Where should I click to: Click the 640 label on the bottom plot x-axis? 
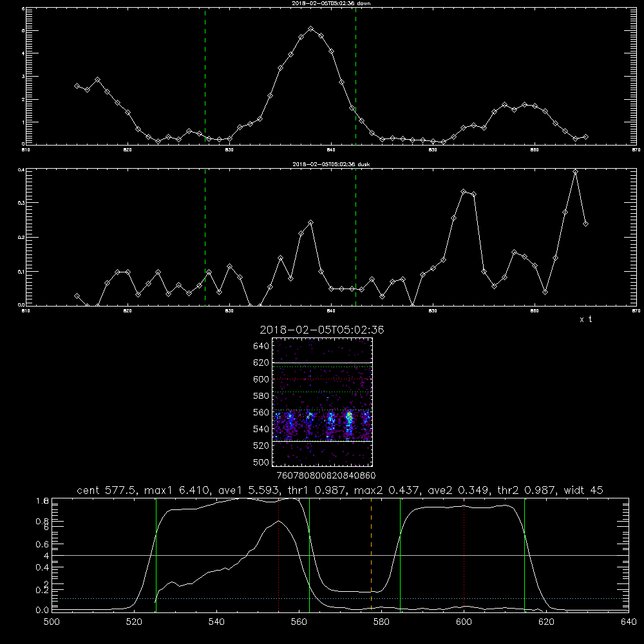click(x=629, y=621)
